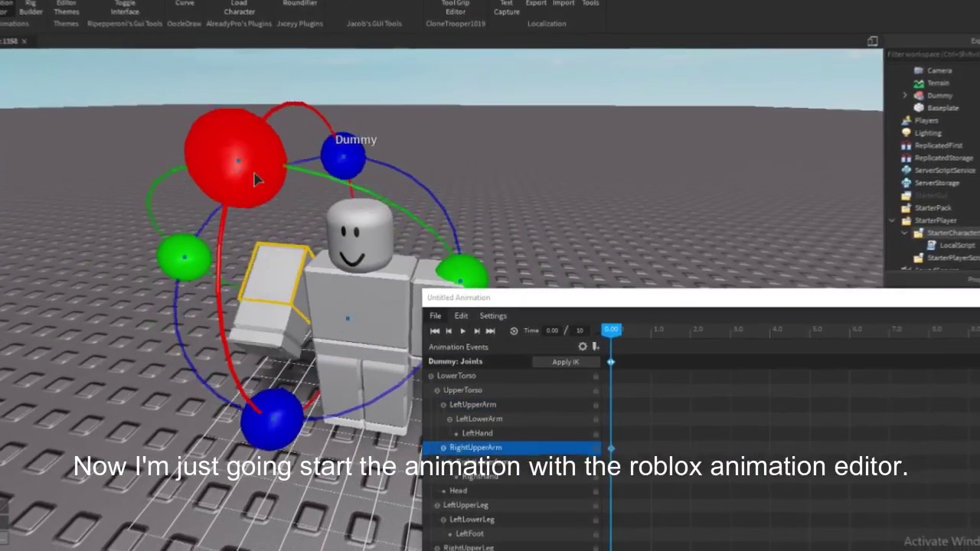Image resolution: width=980 pixels, height=551 pixels.
Task: Collapse the LowerTorso joint track
Action: [431, 376]
